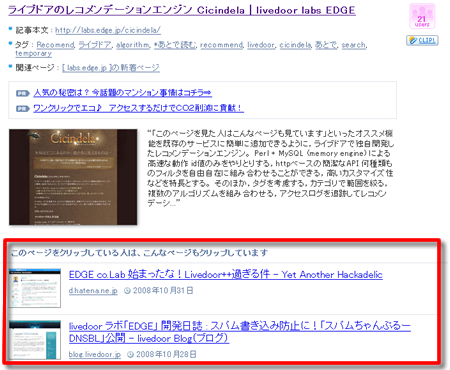This screenshot has height=370, width=450.
Task: Click the このページをクリップしている人は heading
Action: point(139,253)
